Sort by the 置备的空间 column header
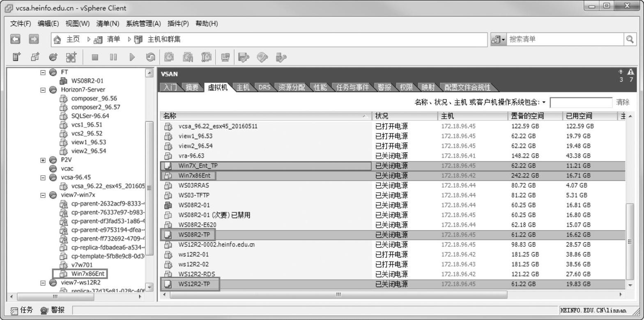 [x=535, y=116]
